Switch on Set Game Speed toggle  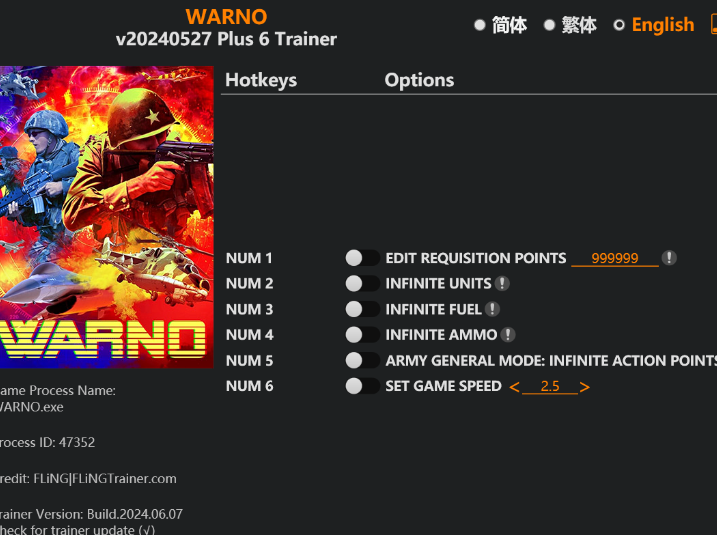coord(362,386)
